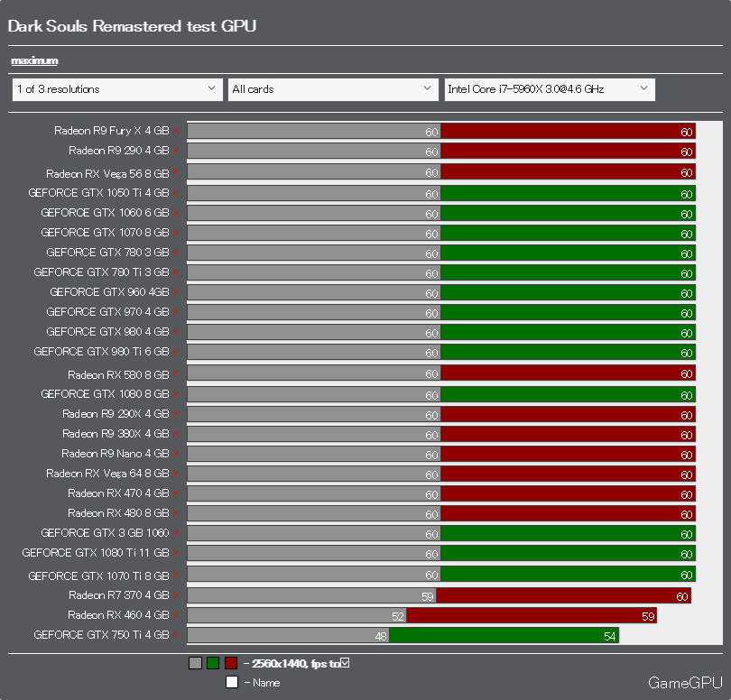This screenshot has height=700, width=731.
Task: Click the 'Radeon R7 370 4 GB' label
Action: 119,595
